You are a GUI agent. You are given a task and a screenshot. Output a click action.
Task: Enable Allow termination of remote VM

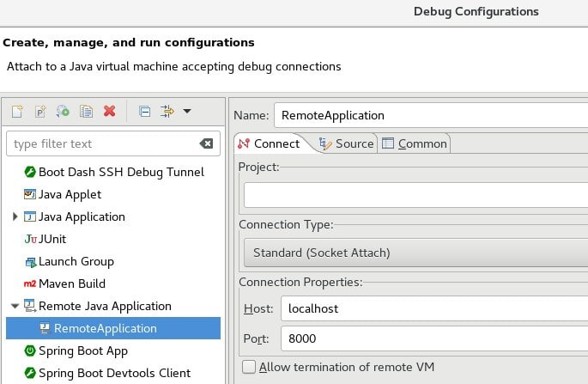click(x=249, y=367)
